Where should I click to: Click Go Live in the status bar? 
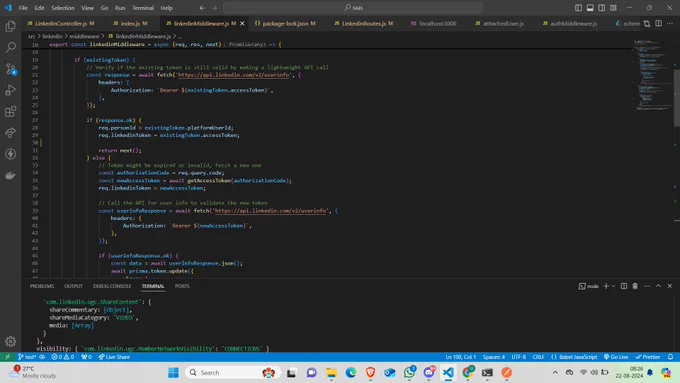coord(616,357)
